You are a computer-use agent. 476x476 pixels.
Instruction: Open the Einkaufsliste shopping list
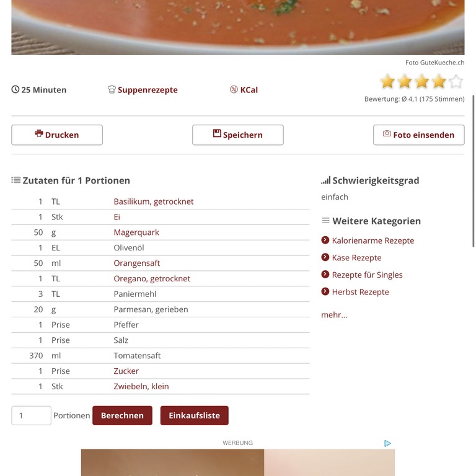click(194, 415)
